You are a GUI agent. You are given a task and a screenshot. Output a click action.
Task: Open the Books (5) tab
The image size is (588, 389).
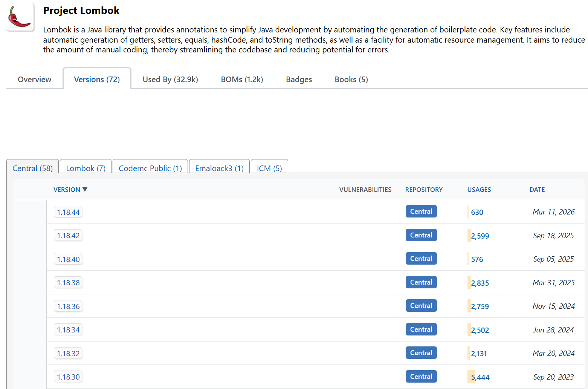click(351, 80)
